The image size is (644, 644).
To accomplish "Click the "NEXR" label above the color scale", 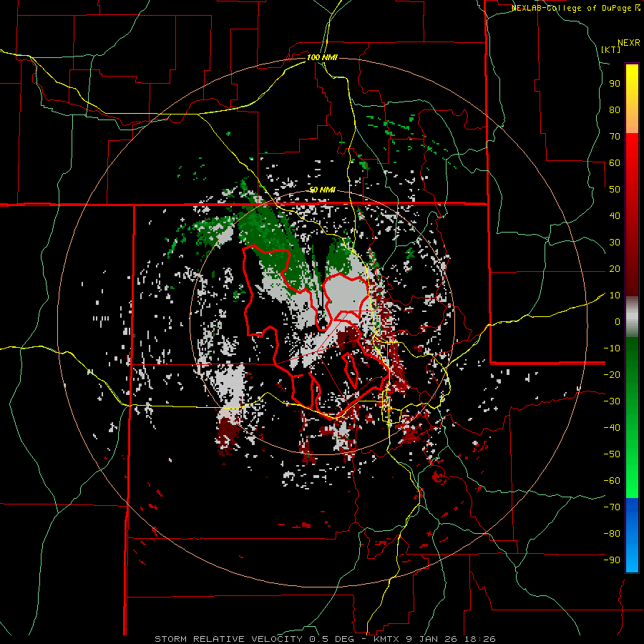I will [629, 43].
